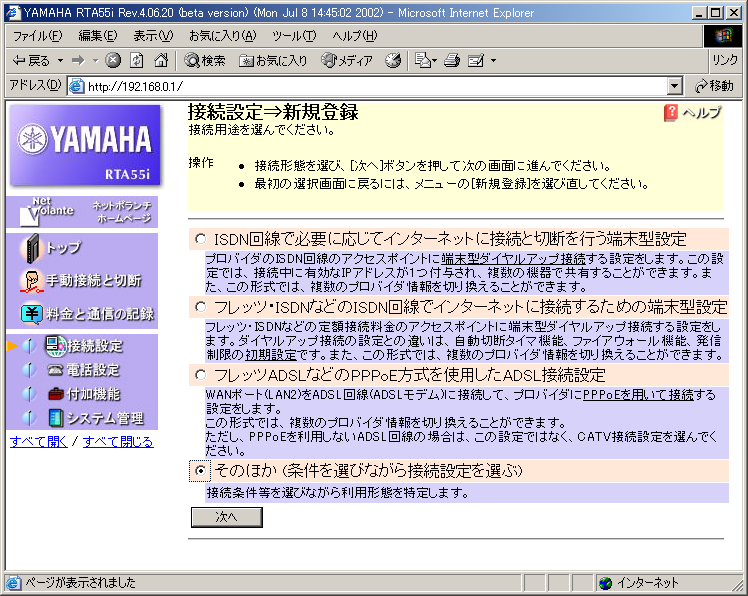748x596 pixels.
Task: Go to browser Home icon
Action: pyautogui.click(x=160, y=60)
